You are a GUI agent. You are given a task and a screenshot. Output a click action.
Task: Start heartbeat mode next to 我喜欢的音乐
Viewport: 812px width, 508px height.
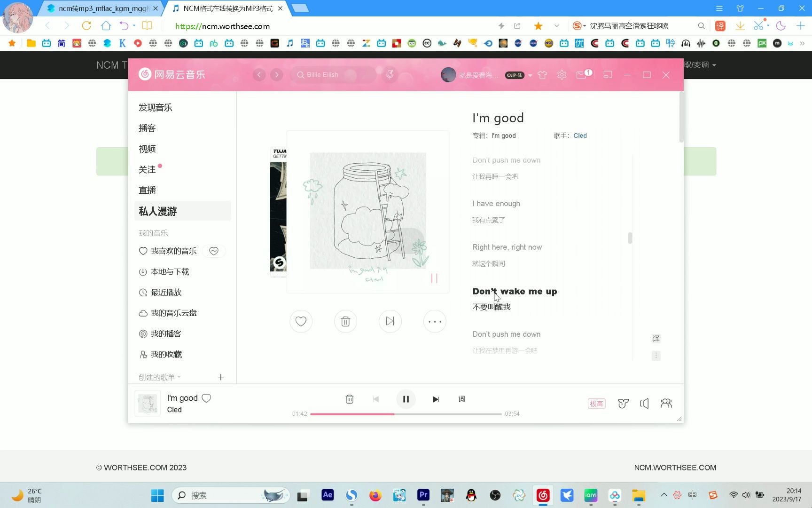pyautogui.click(x=214, y=251)
